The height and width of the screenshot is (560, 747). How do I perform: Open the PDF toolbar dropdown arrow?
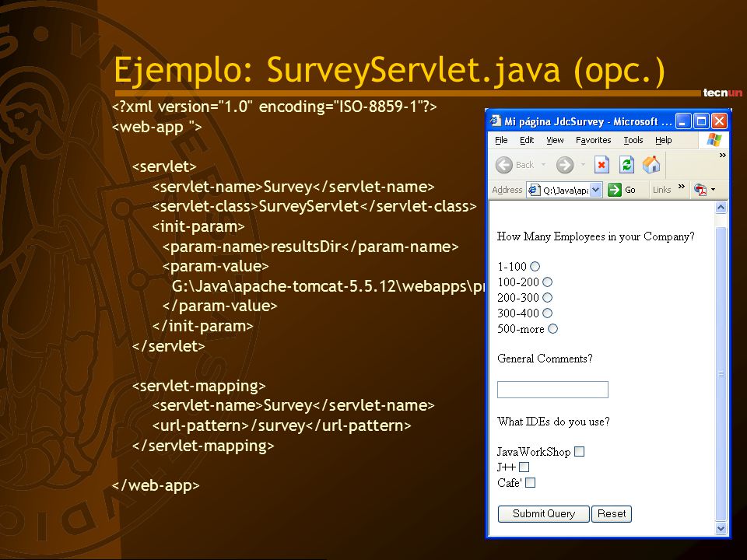tap(714, 190)
